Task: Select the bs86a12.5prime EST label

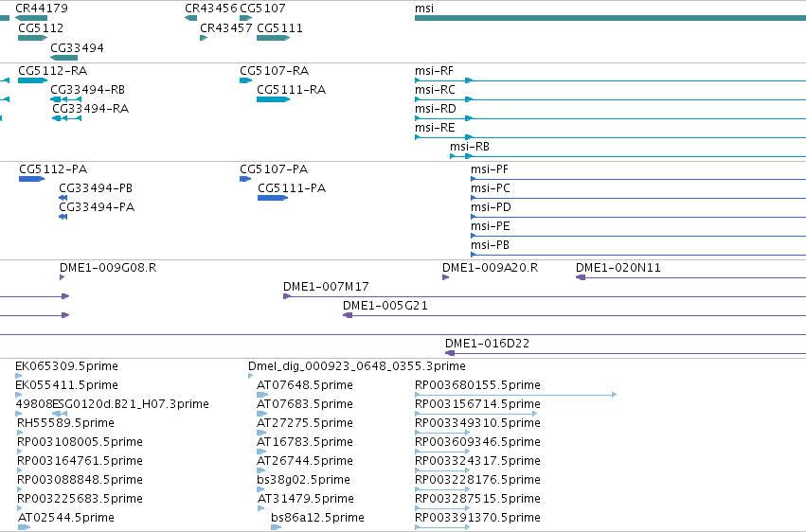Action: 317,518
